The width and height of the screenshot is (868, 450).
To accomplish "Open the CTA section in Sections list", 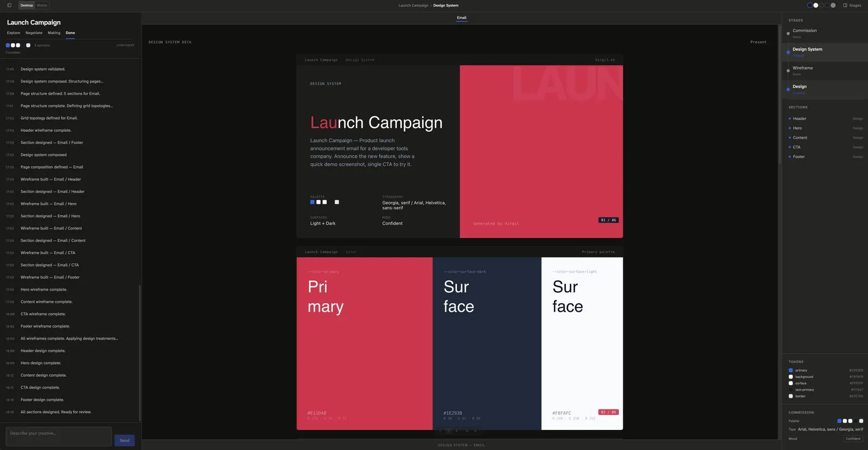I will 826,147.
